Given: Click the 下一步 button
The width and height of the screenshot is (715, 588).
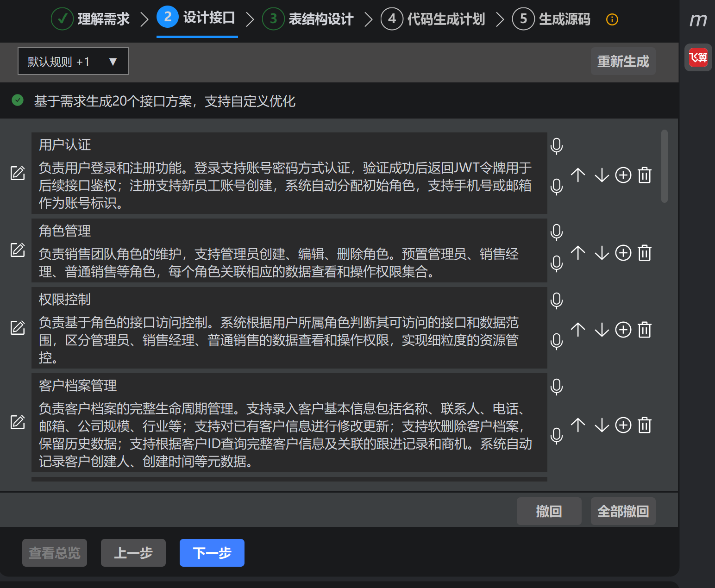Looking at the screenshot, I should tap(212, 553).
